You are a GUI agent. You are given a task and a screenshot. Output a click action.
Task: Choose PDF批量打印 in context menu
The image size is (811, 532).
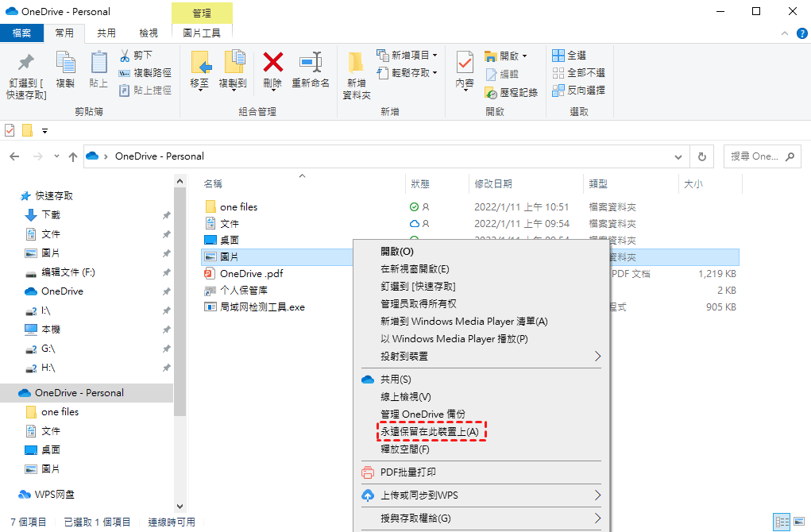point(408,472)
